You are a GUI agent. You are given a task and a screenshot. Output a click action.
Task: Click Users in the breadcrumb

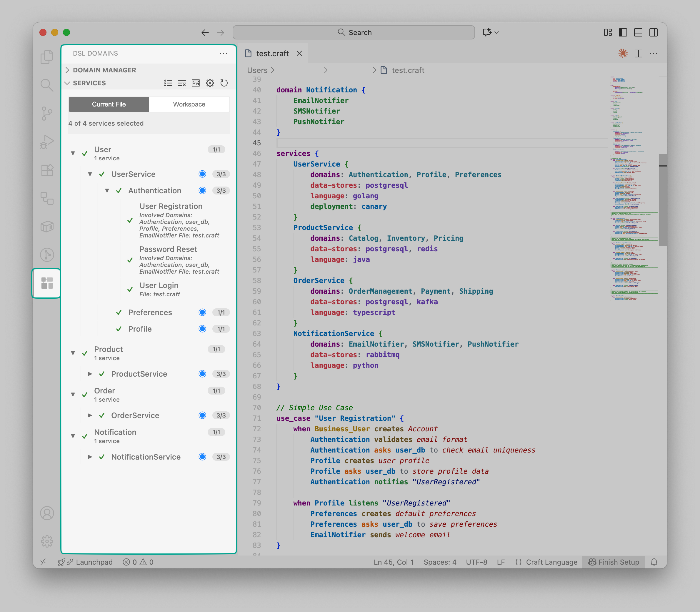pyautogui.click(x=257, y=70)
